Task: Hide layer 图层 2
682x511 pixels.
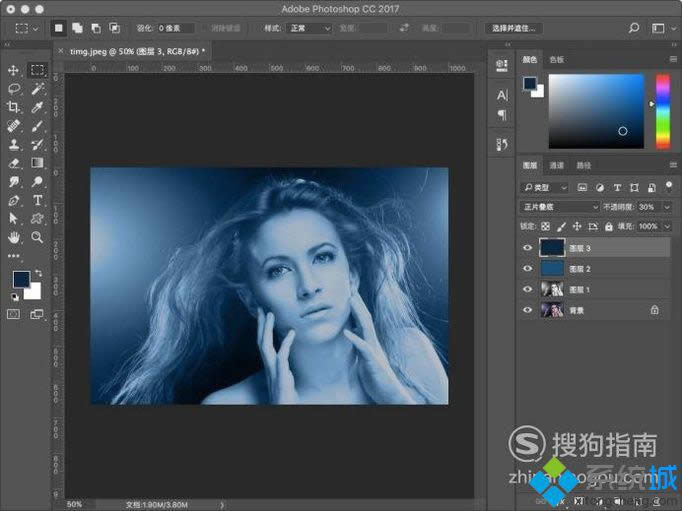Action: click(x=527, y=268)
